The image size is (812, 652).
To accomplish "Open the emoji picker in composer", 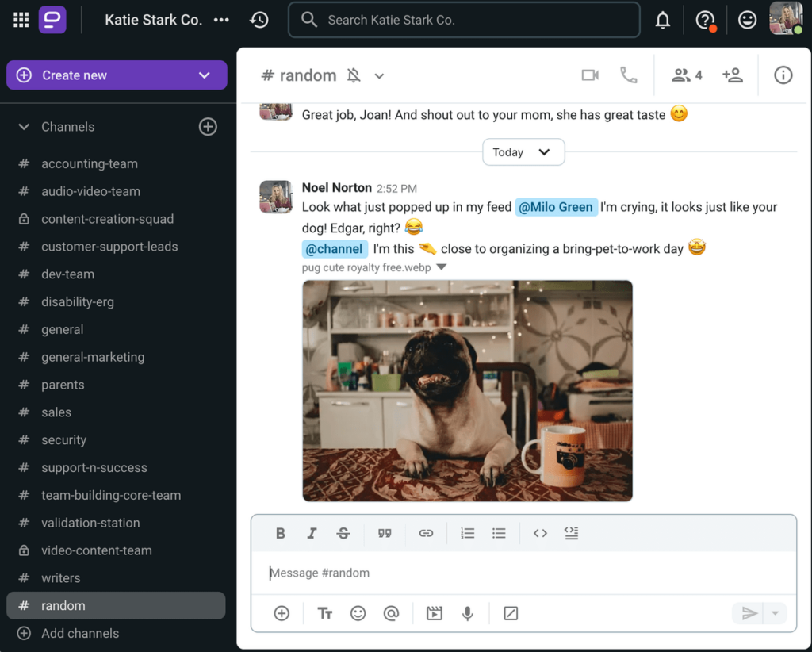I will pos(358,613).
